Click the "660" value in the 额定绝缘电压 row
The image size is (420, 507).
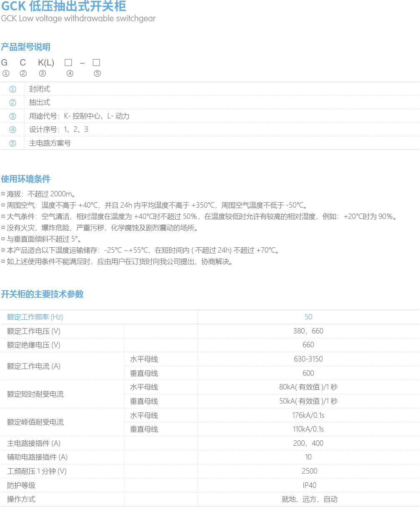[x=308, y=345]
